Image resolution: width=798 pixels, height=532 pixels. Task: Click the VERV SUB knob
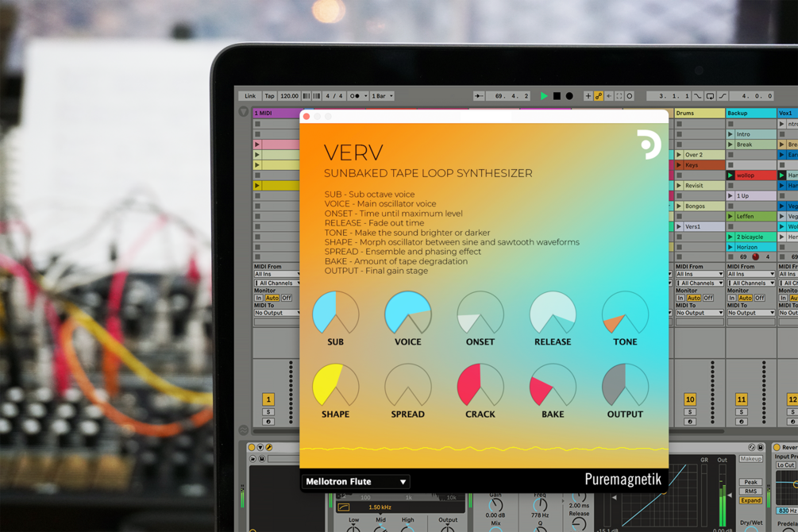pyautogui.click(x=335, y=313)
